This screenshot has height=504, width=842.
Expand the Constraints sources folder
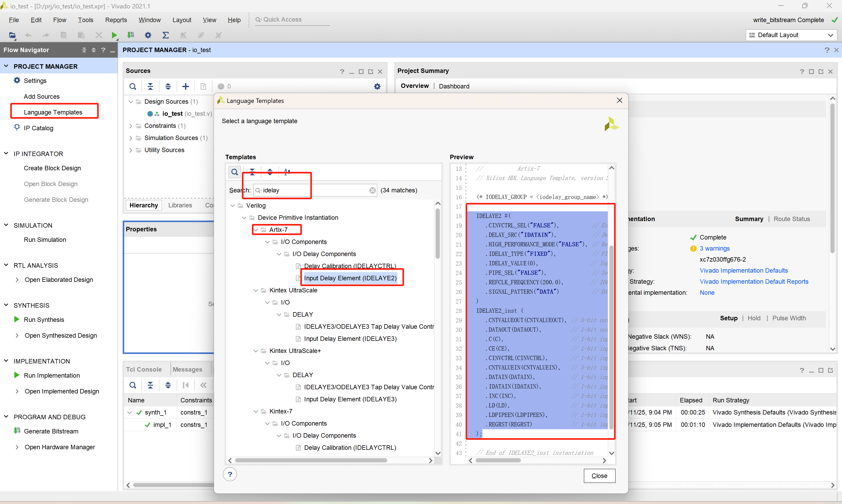tap(131, 126)
